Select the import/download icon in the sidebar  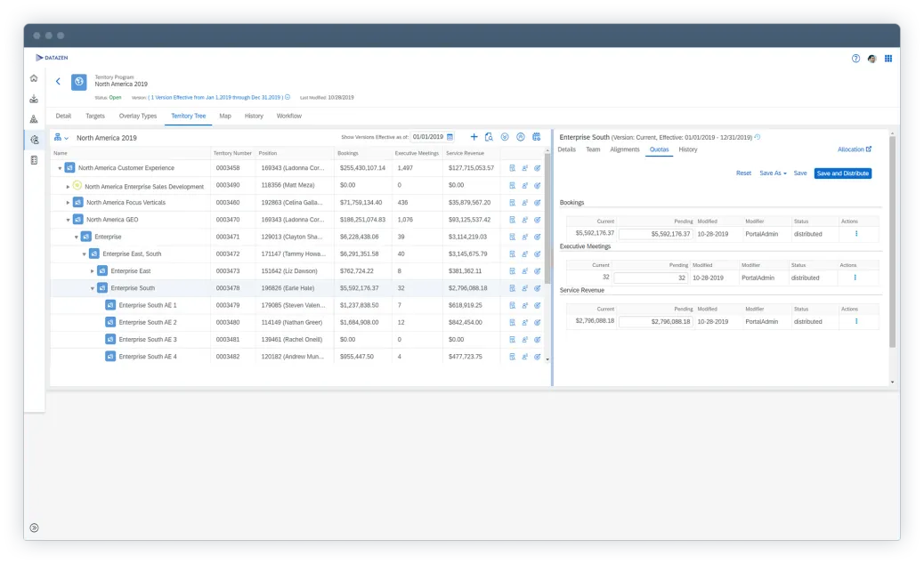34,99
